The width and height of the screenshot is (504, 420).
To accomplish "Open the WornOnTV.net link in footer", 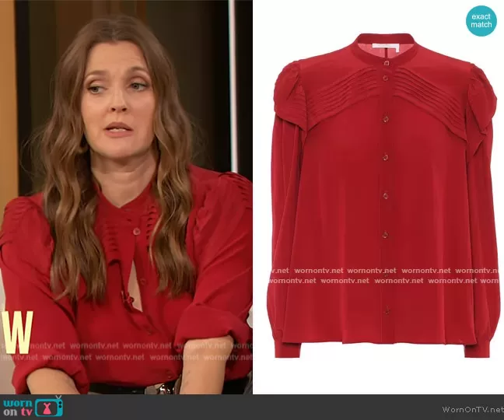I will [x=471, y=409].
